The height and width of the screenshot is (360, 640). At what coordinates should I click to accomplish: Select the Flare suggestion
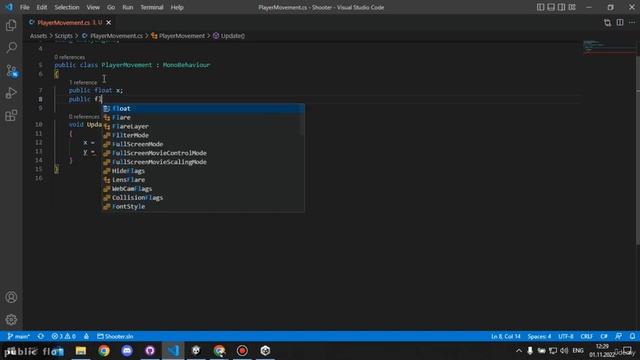203,118
